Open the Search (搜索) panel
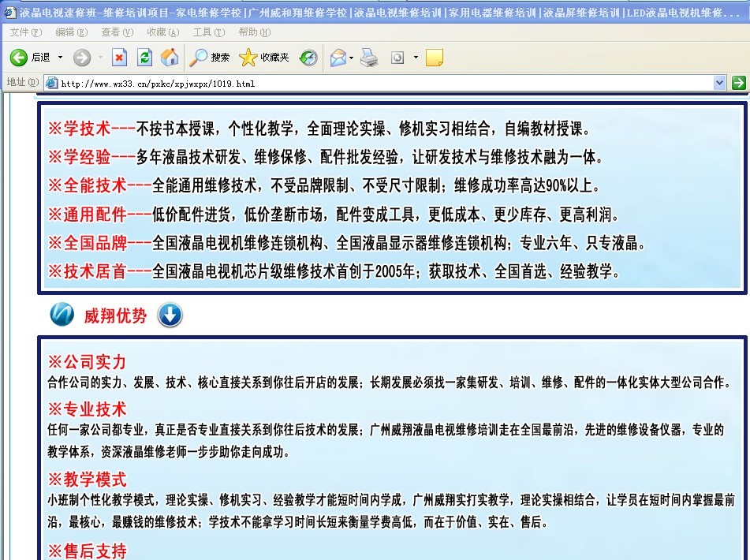750x560 pixels. pos(210,58)
